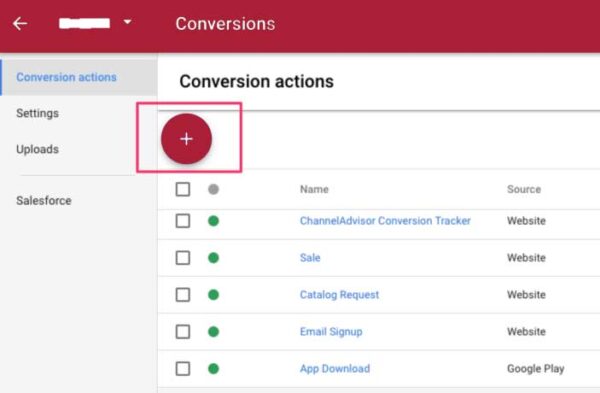This screenshot has height=393, width=600.
Task: Open the App Download link
Action: 335,369
